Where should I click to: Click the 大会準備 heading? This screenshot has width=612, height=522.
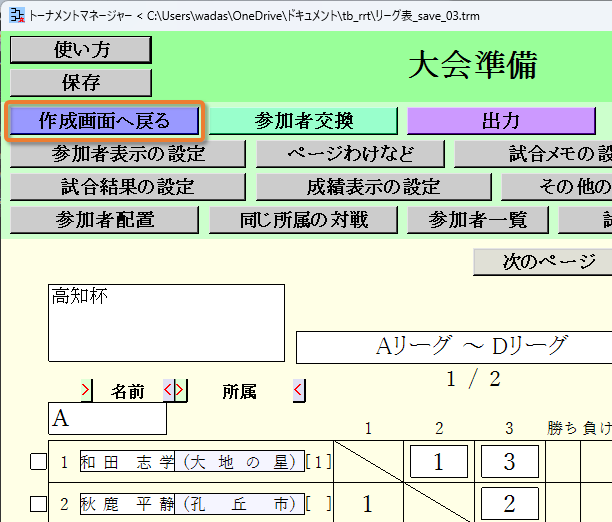tap(473, 65)
